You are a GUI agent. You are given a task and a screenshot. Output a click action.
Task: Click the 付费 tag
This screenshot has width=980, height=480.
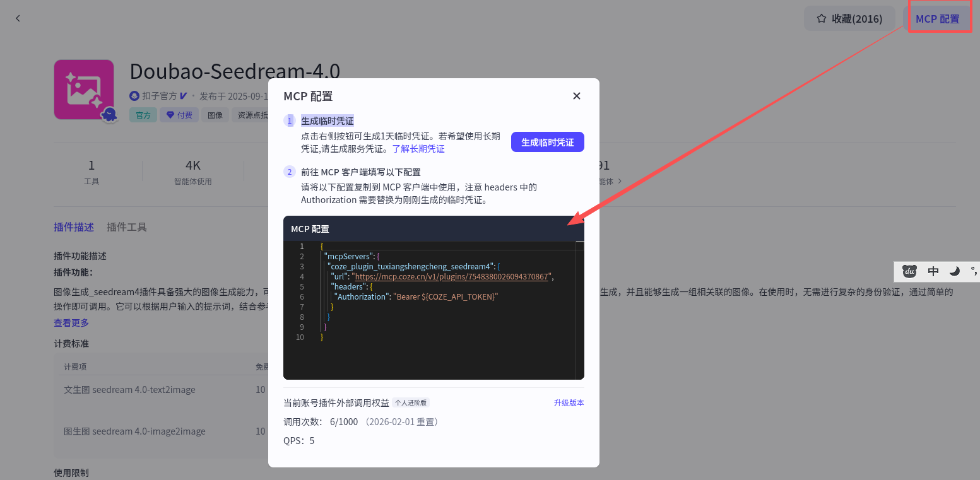pos(179,115)
